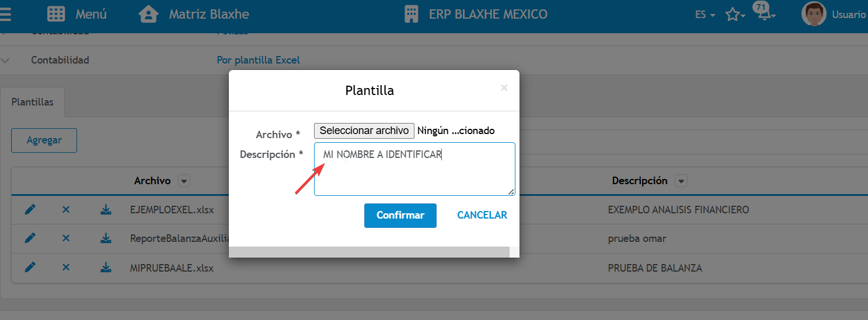The height and width of the screenshot is (320, 868).
Task: Edit the EJEMPLOEXEL.xlsx row with pencil
Action: coord(30,209)
